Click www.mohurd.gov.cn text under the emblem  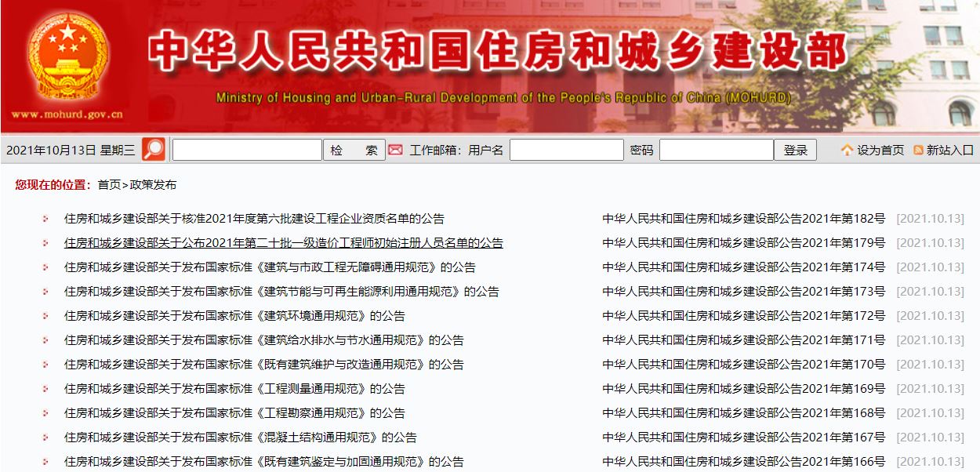pyautogui.click(x=67, y=114)
